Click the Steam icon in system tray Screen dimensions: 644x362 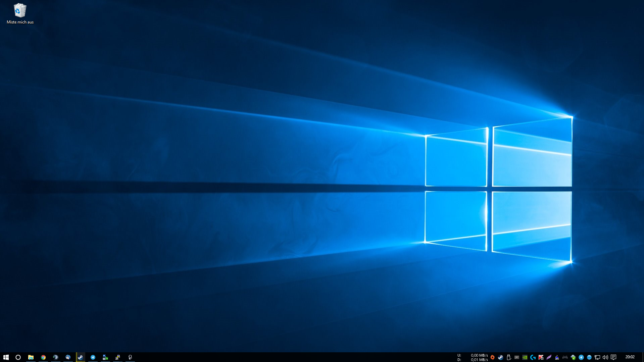500,357
